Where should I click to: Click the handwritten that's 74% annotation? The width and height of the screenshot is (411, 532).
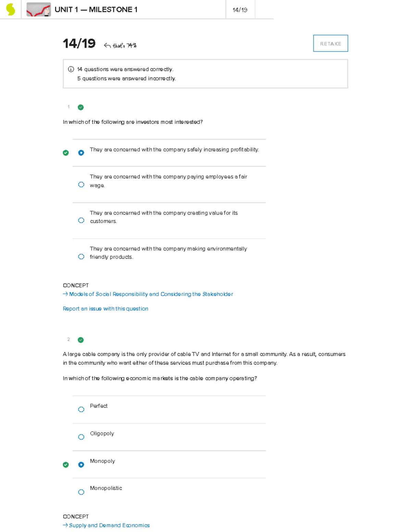tap(124, 45)
